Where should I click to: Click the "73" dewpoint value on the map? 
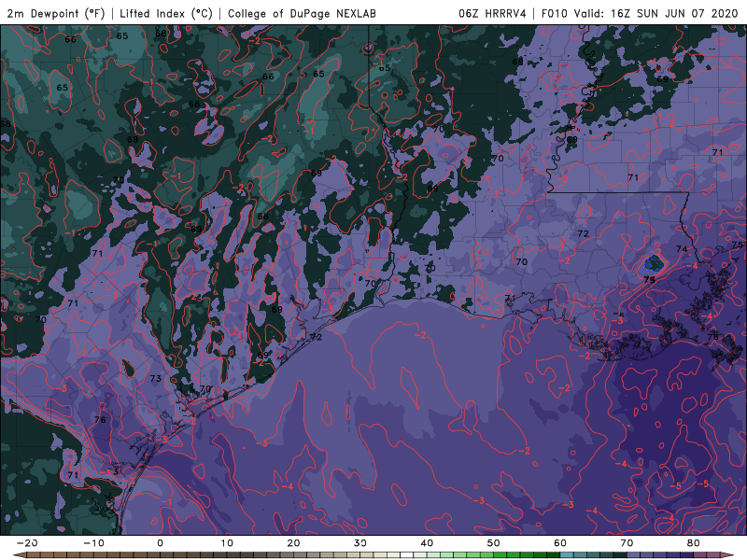click(155, 379)
